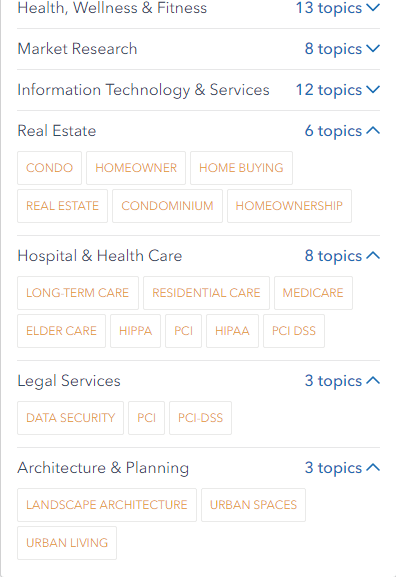The height and width of the screenshot is (577, 396).
Task: Choose the HOME BUYING tag
Action: pos(241,168)
